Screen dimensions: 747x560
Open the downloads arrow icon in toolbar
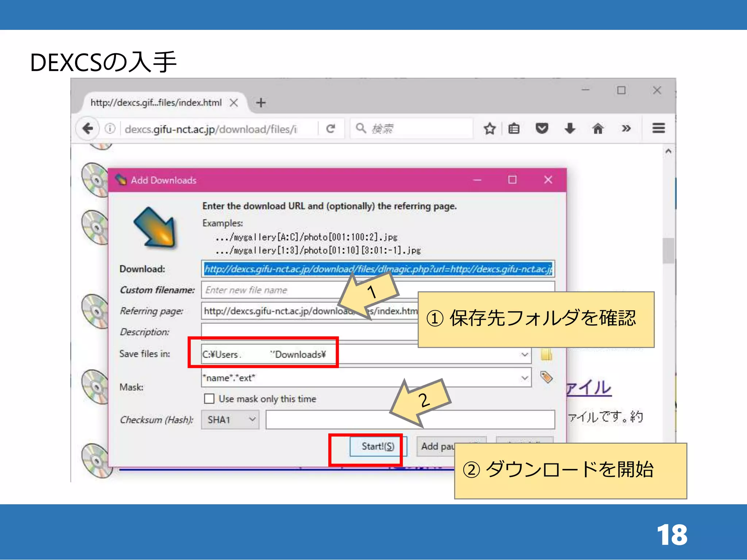[570, 128]
